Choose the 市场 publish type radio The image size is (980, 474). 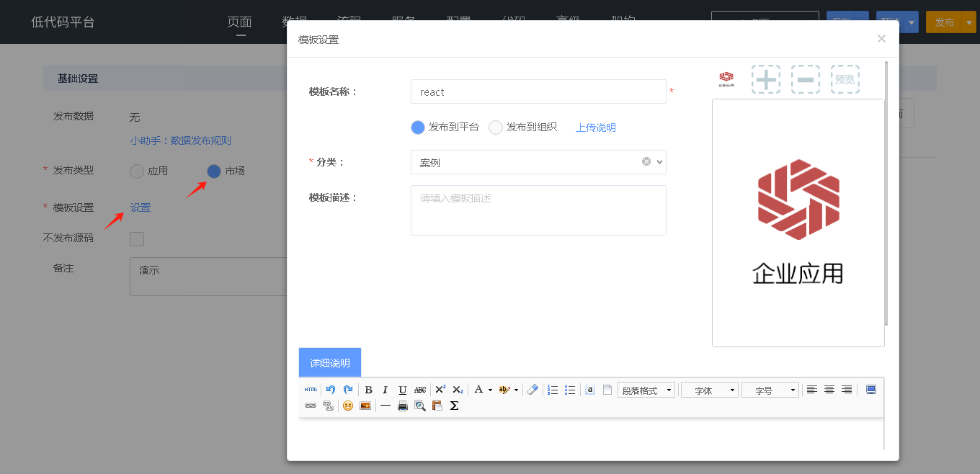click(214, 171)
